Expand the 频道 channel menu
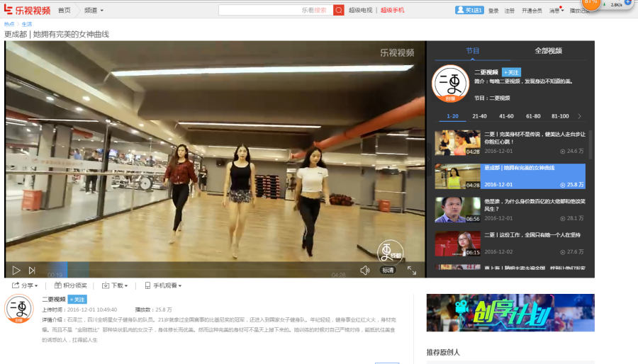The height and width of the screenshot is (364, 638). click(94, 10)
